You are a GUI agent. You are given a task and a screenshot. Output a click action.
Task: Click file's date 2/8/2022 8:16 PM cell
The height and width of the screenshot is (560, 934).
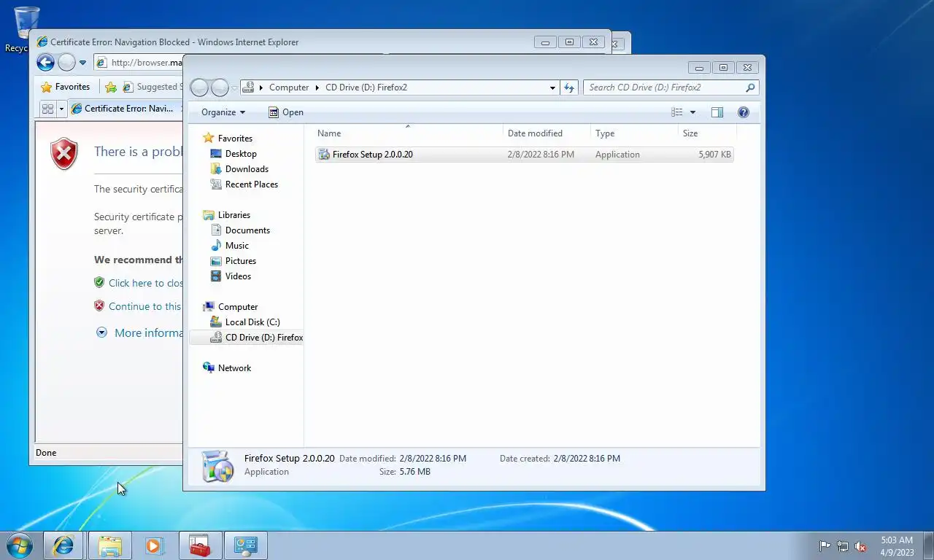click(x=541, y=155)
